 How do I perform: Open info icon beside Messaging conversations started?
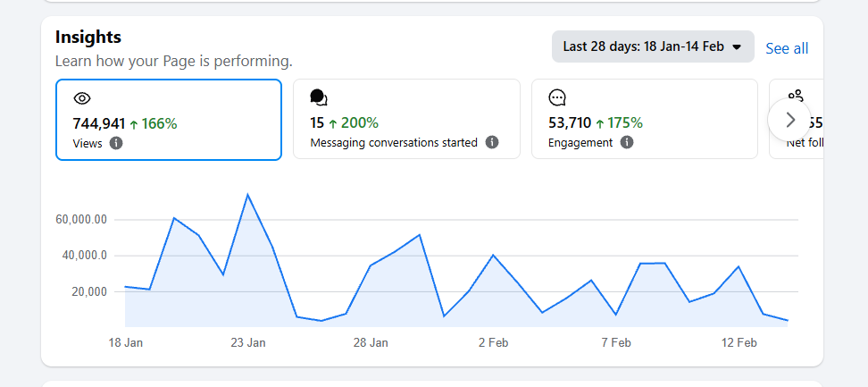(x=492, y=143)
